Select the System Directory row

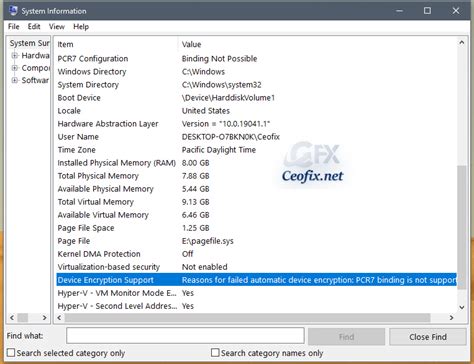click(257, 85)
